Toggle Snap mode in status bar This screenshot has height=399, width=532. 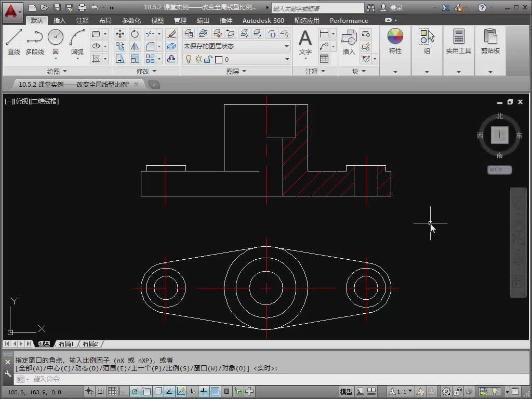pos(101,392)
